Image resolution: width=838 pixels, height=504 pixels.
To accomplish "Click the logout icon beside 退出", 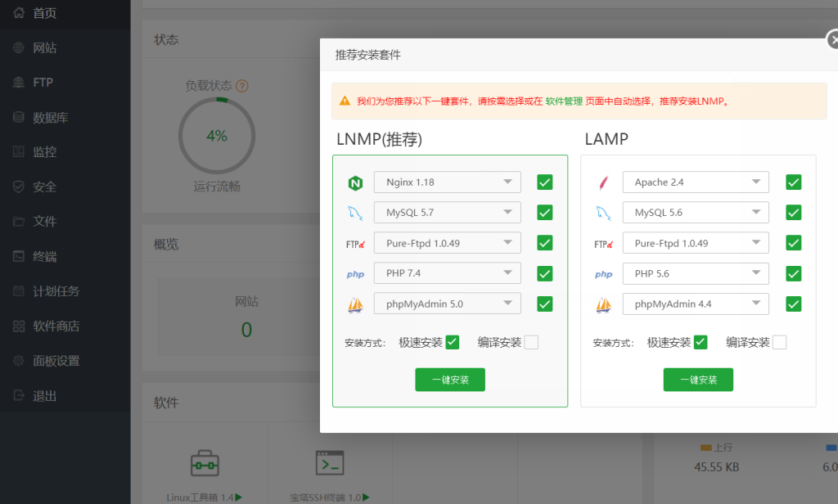I will tap(19, 395).
